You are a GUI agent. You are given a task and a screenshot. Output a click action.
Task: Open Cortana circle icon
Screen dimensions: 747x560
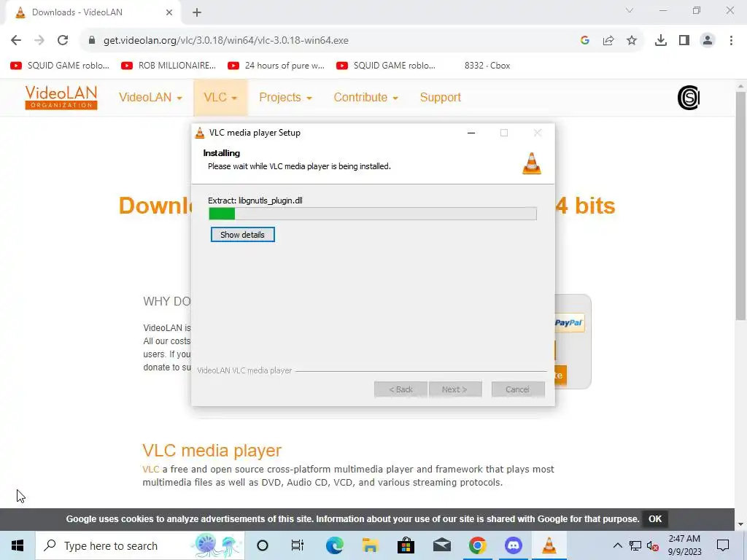click(263, 545)
